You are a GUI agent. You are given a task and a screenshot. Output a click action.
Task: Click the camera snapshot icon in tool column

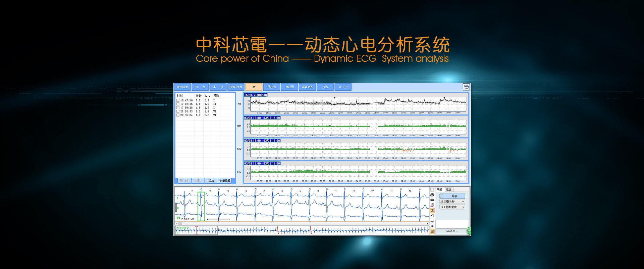point(432,200)
